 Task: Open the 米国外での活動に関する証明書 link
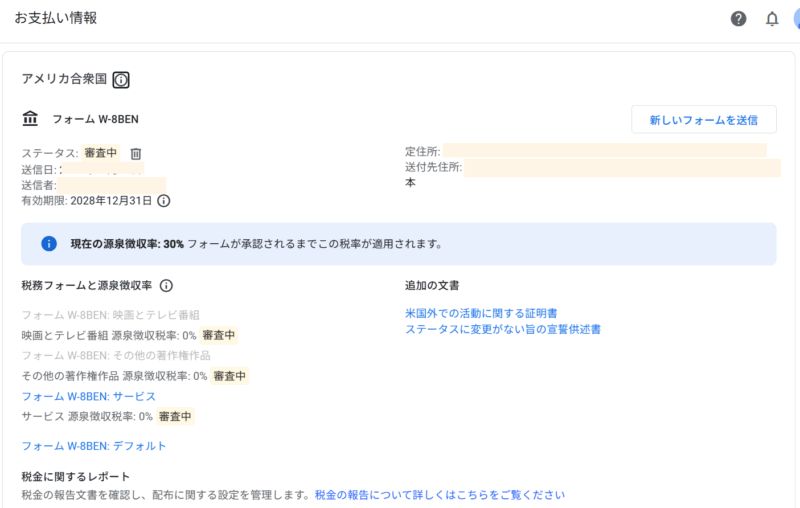[481, 314]
